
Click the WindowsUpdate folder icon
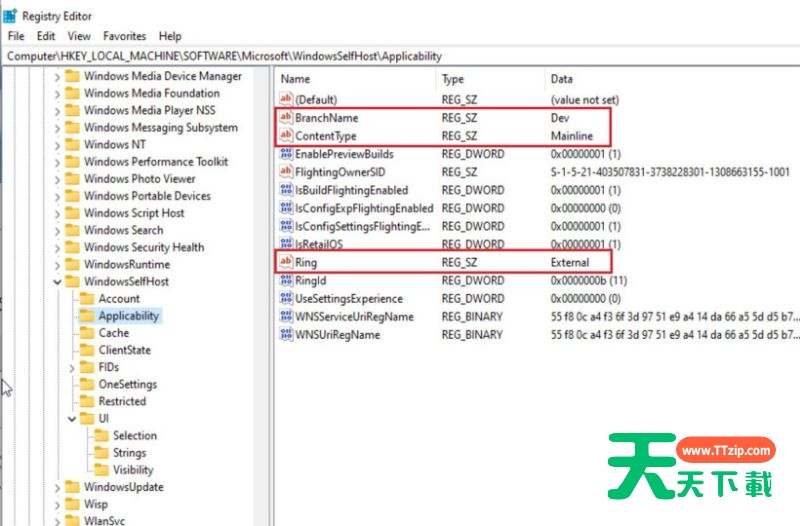[x=72, y=487]
